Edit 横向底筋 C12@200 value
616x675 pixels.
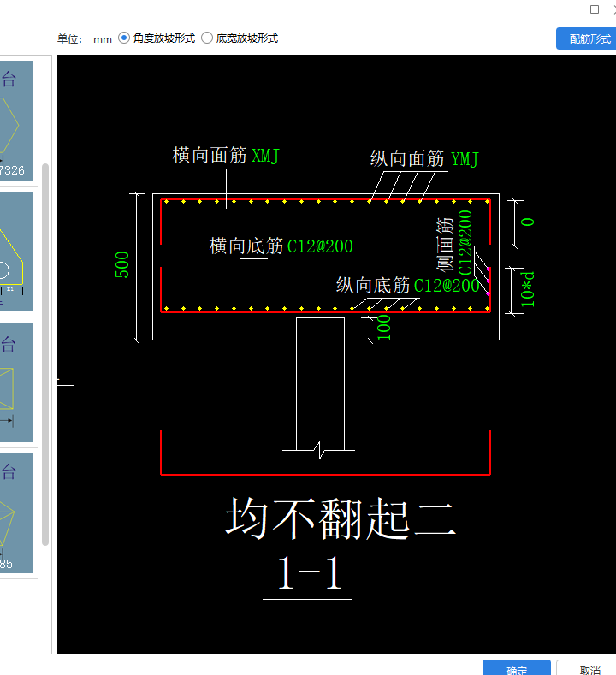pos(320,246)
